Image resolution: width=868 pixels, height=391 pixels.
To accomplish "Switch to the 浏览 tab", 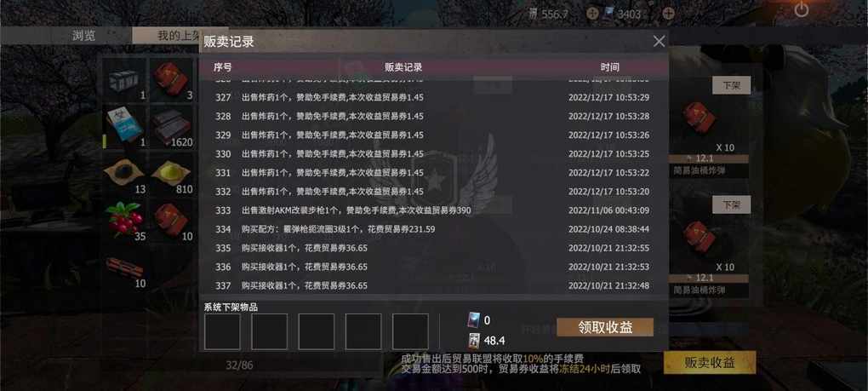I will point(84,36).
